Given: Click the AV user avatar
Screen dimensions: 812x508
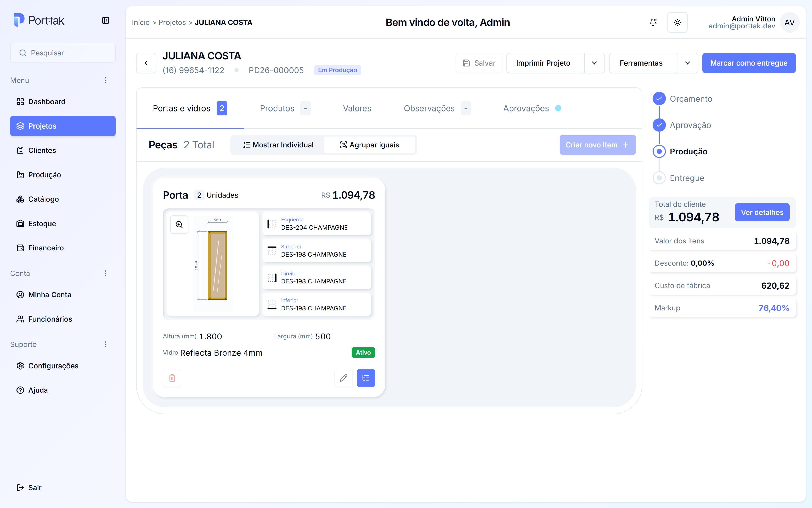Looking at the screenshot, I should 789,23.
